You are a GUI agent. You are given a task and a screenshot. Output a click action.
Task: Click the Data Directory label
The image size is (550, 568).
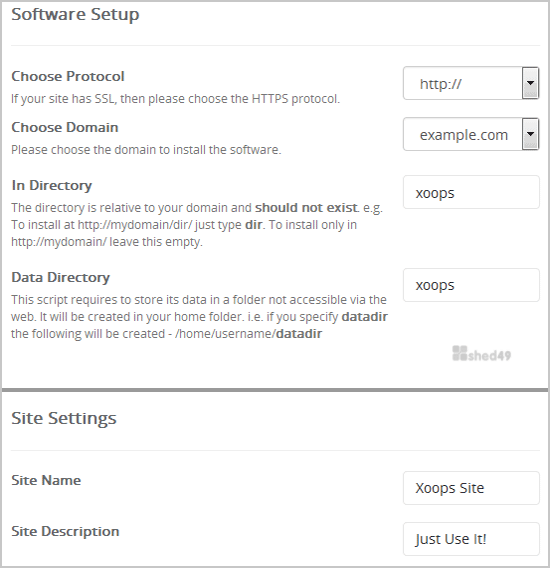pos(61,277)
